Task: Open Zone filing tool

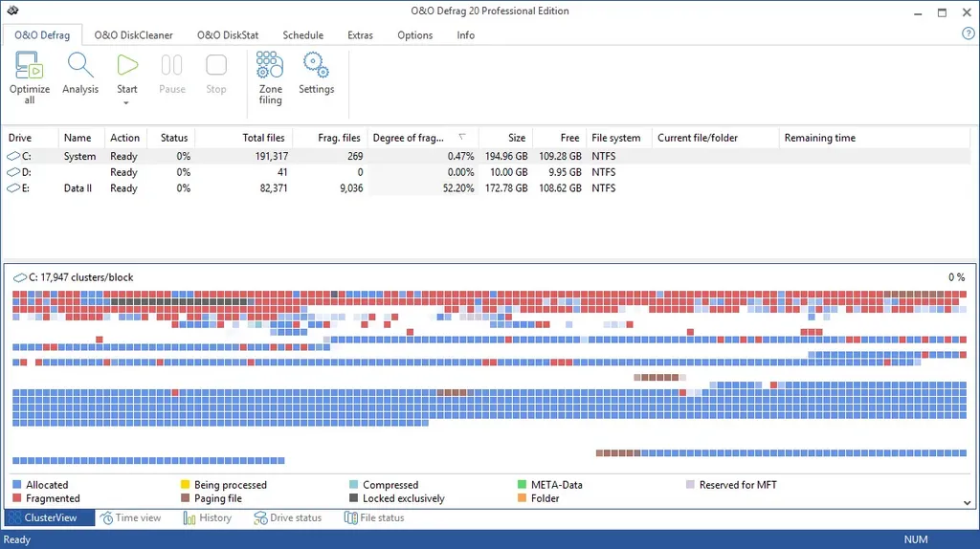Action: click(x=270, y=65)
